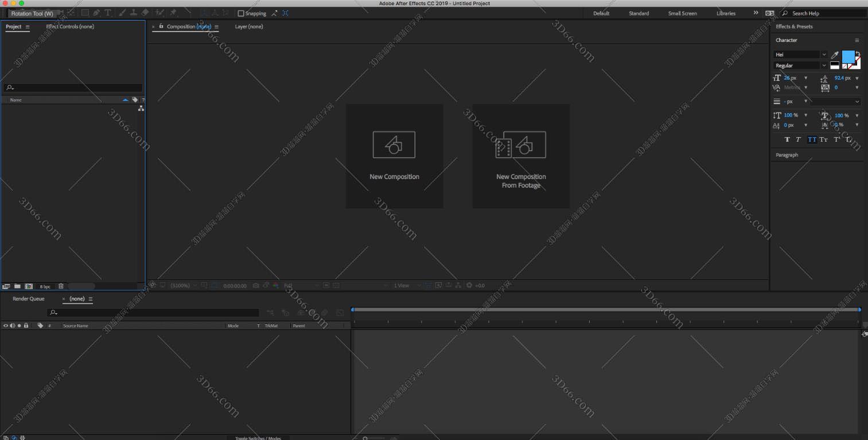Screen dimensions: 868x440
Task: Click the workspace panel icon beside Search Help
Action: pyautogui.click(x=769, y=13)
